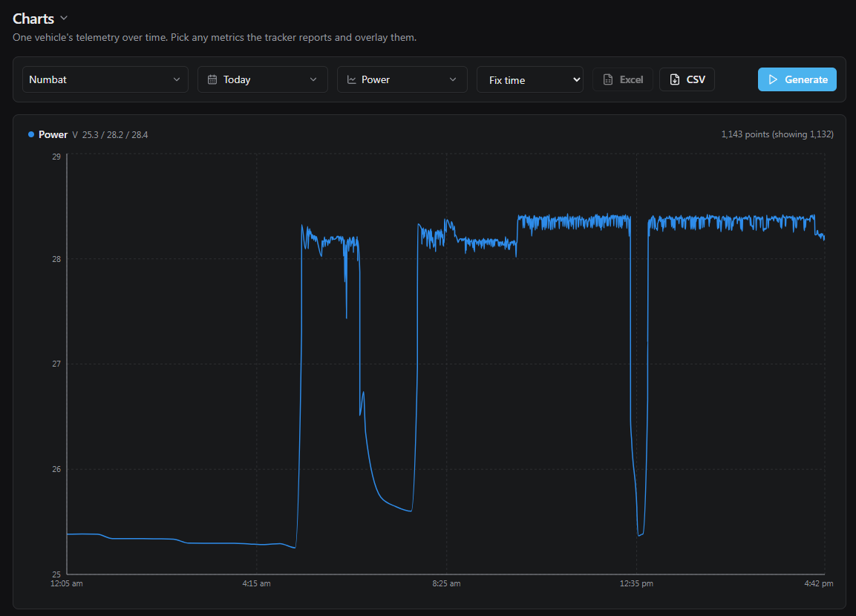Expand the Charts title chevron

[x=64, y=18]
